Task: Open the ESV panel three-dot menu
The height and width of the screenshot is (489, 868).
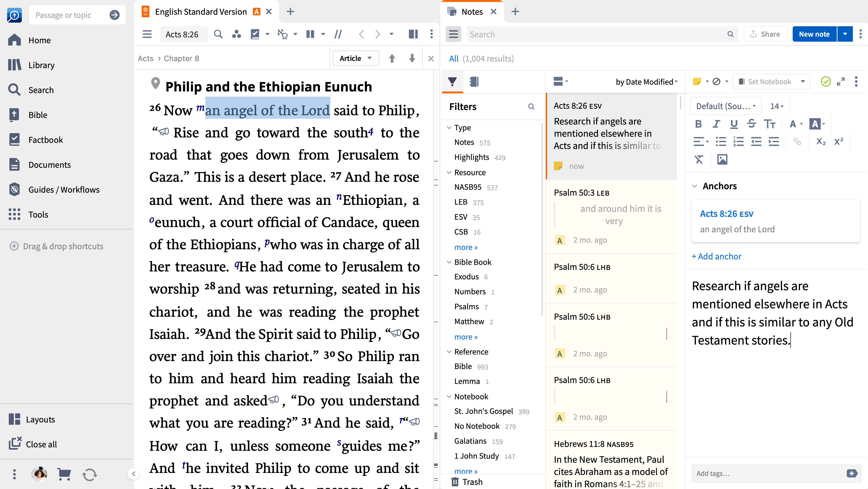Action: click(x=431, y=34)
